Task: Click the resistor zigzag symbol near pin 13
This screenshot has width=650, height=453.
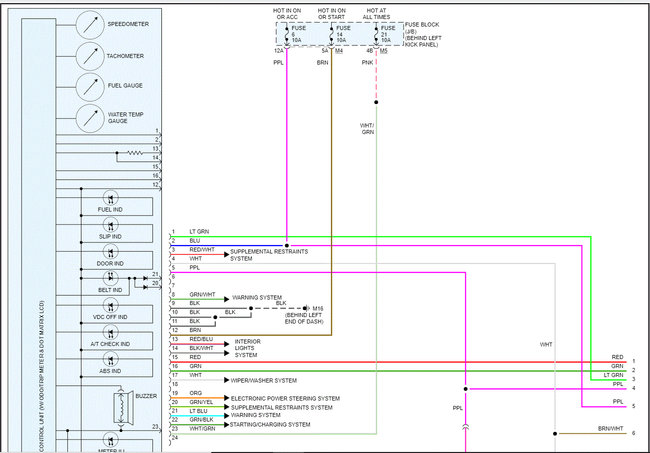Action: pos(135,153)
